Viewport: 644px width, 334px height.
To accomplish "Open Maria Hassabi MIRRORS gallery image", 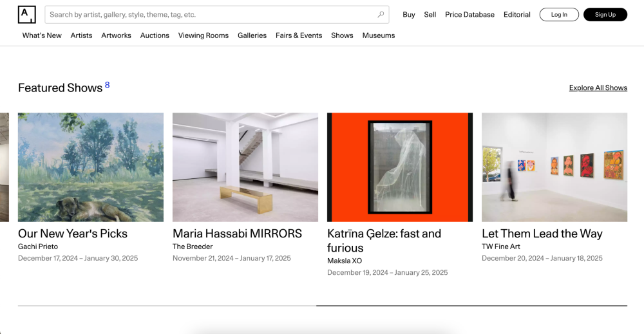I will coord(245,167).
